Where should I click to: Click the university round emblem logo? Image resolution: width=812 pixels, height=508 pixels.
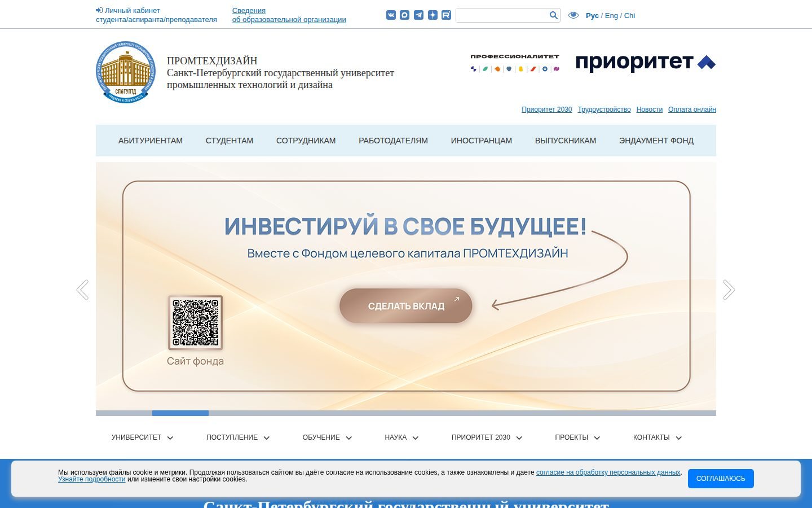tap(126, 72)
